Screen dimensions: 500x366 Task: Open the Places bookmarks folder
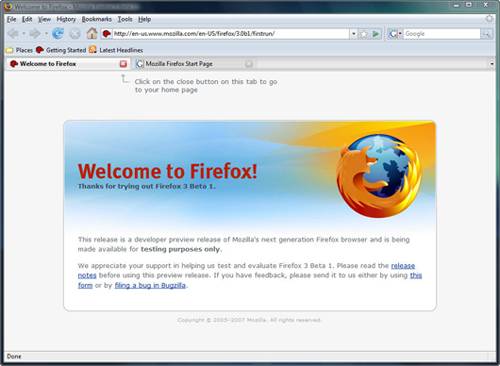19,50
